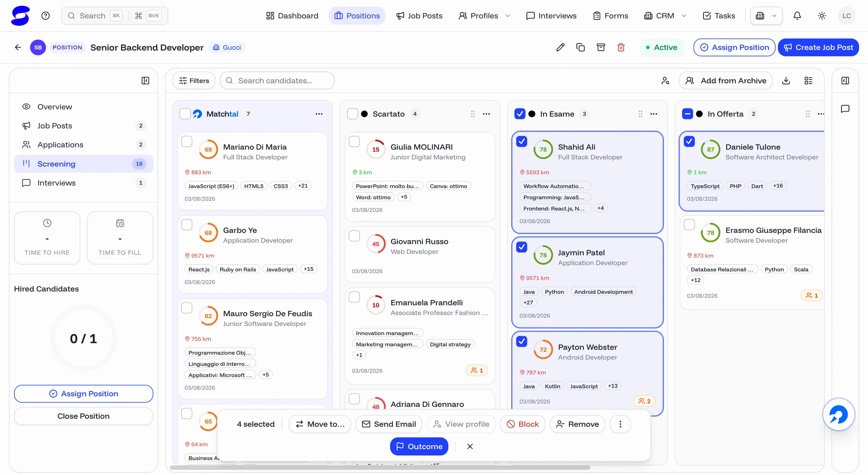The height and width of the screenshot is (475, 868).
Task: Click the horizontal scrollbar under the board
Action: [380, 467]
